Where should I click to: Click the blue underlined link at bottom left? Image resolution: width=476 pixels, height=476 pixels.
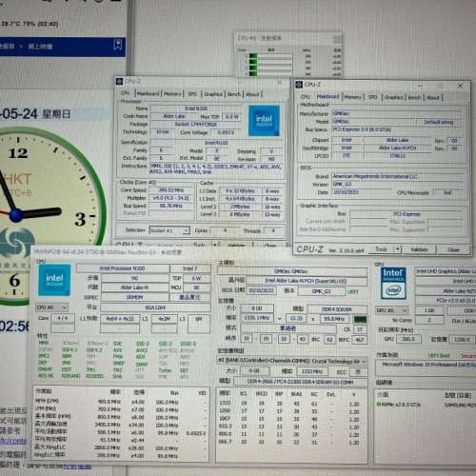click(77, 466)
